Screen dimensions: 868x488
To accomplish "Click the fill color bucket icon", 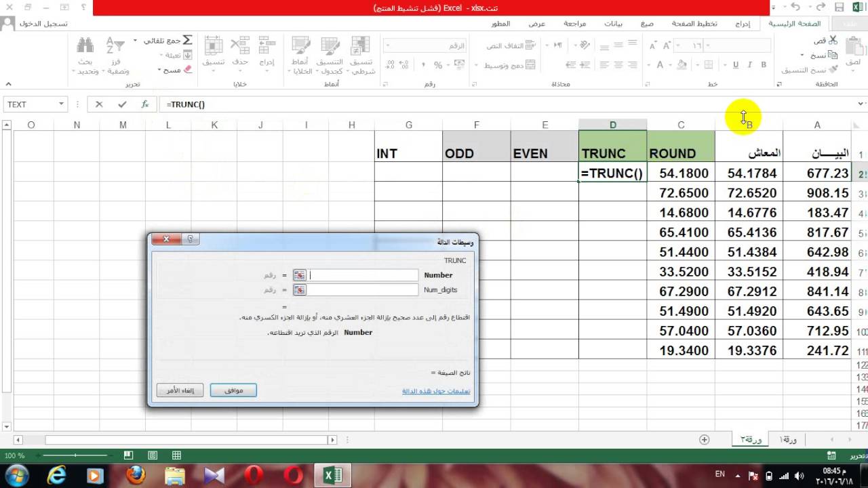I will pos(682,65).
